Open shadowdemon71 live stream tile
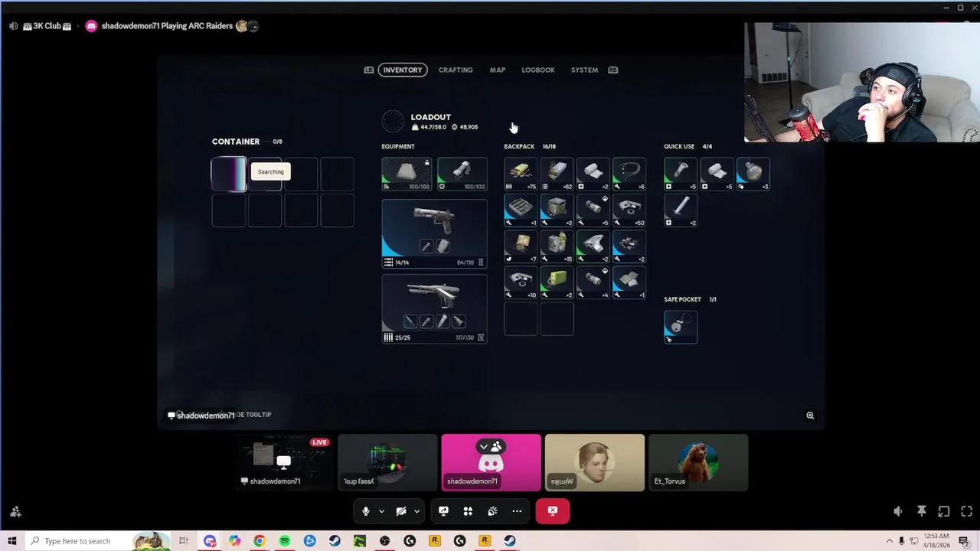The image size is (980, 551). coord(284,462)
